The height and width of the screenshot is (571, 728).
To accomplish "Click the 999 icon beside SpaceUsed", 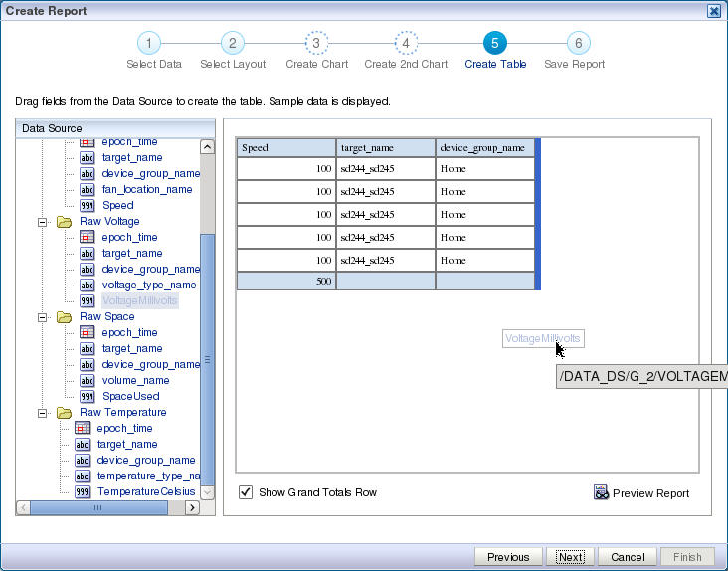I will coord(88,397).
